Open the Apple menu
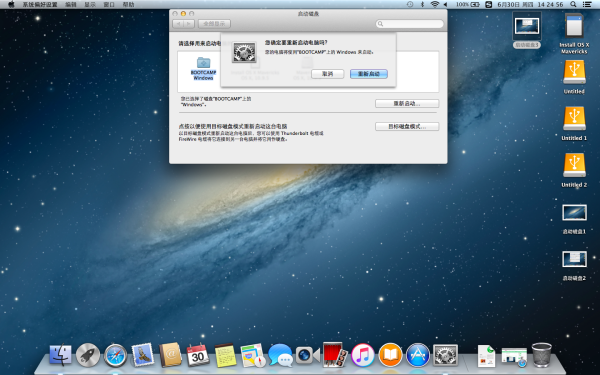The height and width of the screenshot is (375, 600). pos(11,5)
